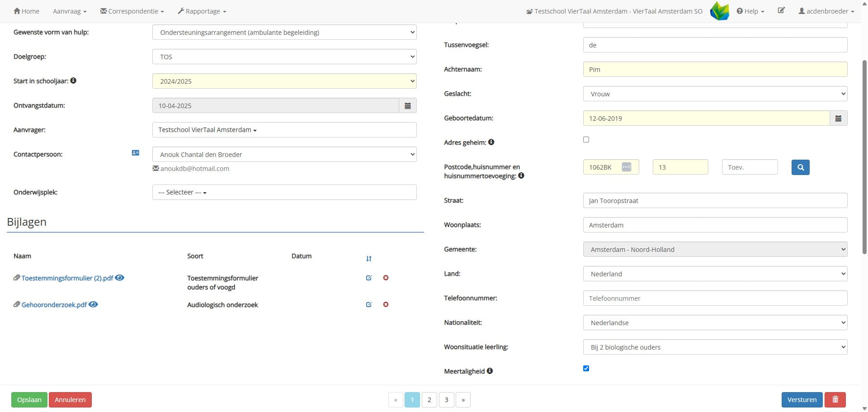The image size is (868, 412).
Task: Open Toestemmingsformulier (2).pdf link
Action: click(x=67, y=278)
